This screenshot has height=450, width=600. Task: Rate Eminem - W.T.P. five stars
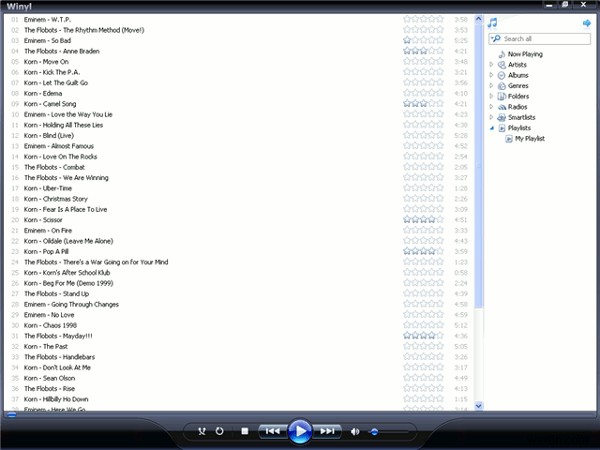tap(440, 19)
